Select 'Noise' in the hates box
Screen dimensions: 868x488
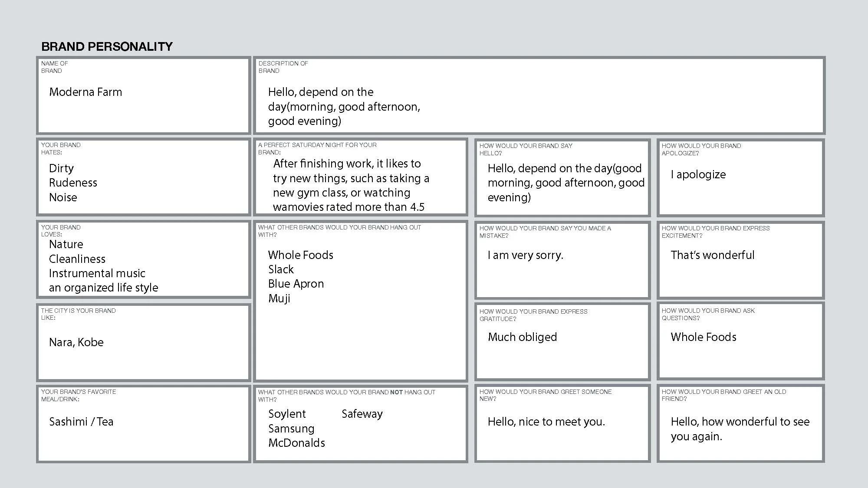(63, 197)
